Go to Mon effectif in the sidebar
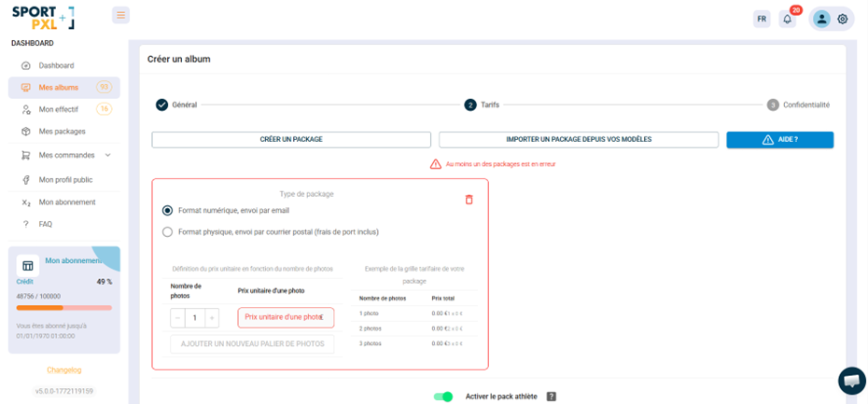This screenshot has width=868, height=404. tap(59, 110)
